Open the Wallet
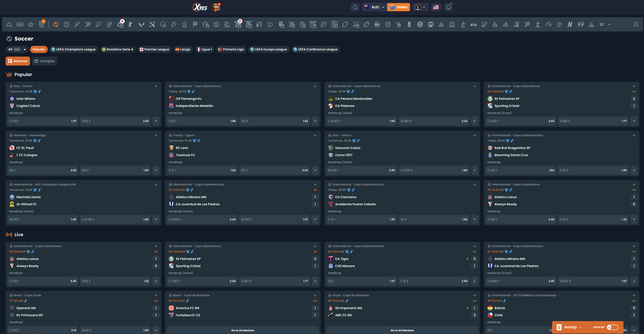Screen dimensions: 644x334 tap(398, 7)
